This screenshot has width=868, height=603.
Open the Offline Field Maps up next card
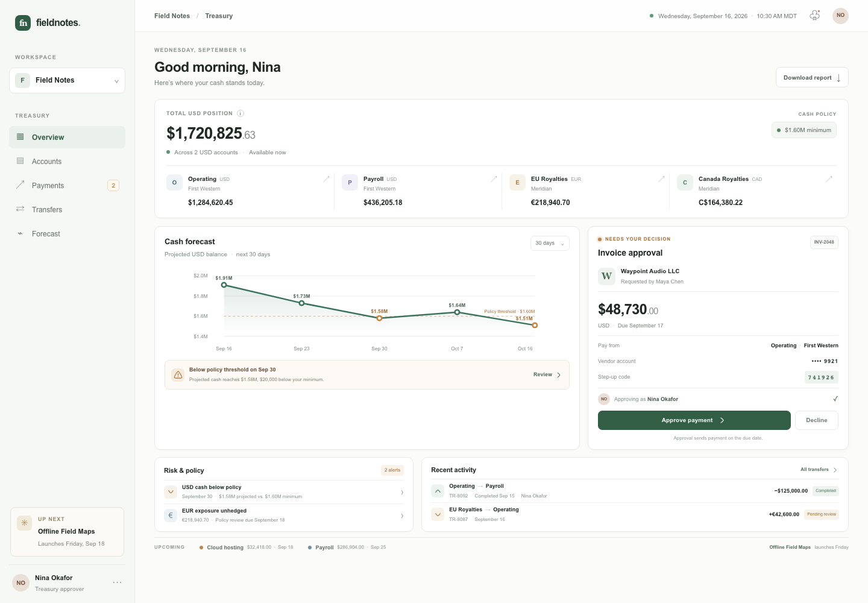(x=67, y=531)
